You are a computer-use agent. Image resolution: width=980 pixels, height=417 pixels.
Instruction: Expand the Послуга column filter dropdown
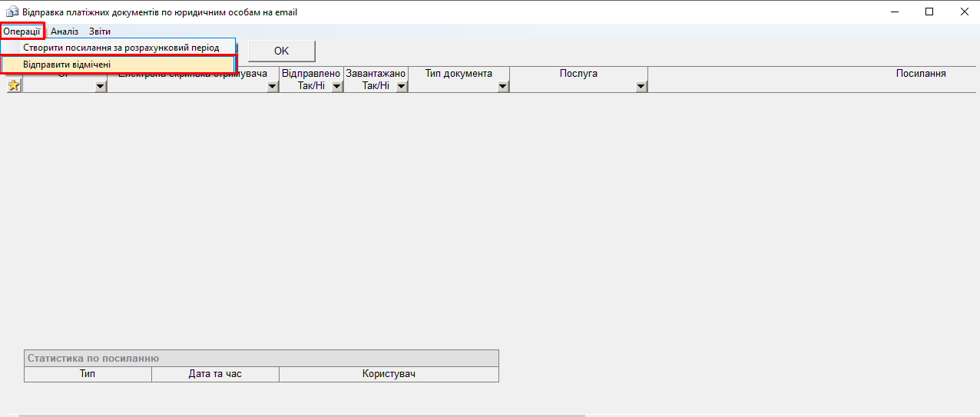[x=641, y=87]
